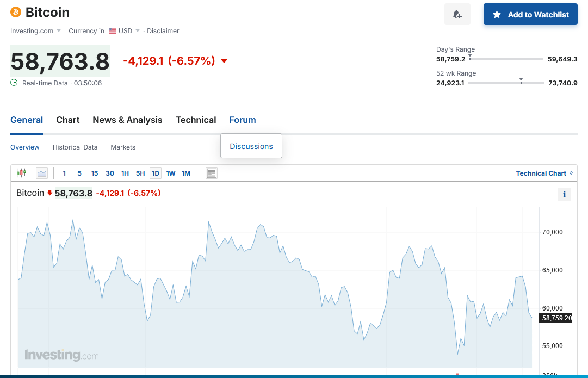This screenshot has height=378, width=588.
Task: Switch to area chart type
Action: coord(42,173)
